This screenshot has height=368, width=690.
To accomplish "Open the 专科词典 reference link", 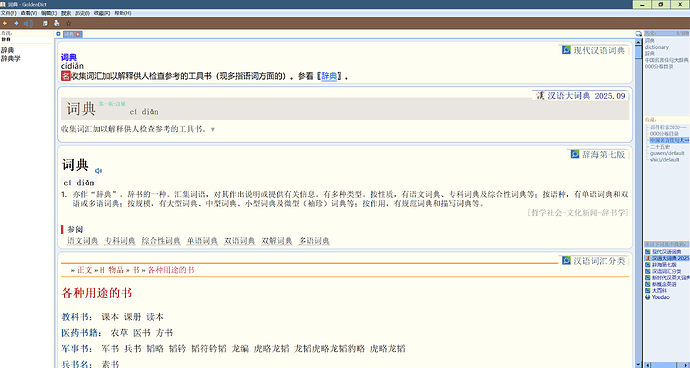I will coord(120,241).
